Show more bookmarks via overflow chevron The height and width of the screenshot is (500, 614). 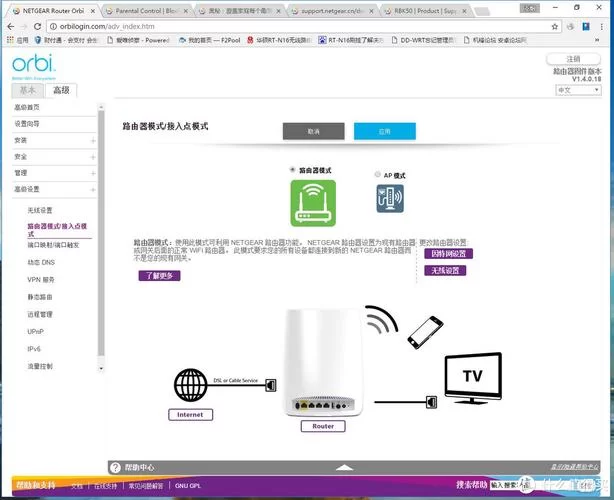coord(597,40)
